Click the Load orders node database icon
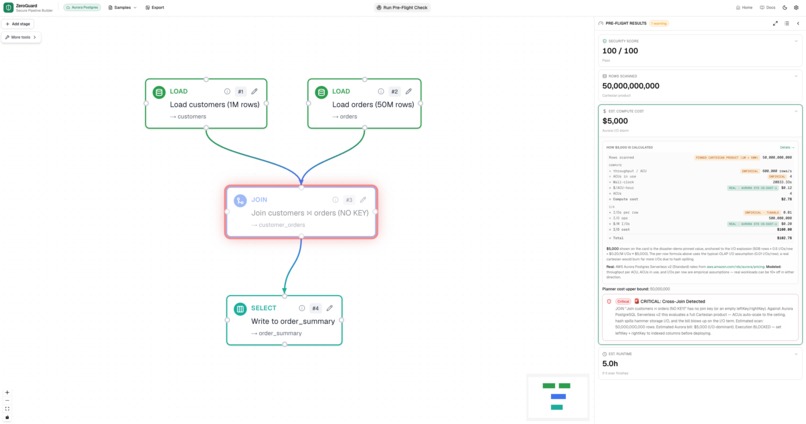Screen dimensions: 806x424 point(321,92)
